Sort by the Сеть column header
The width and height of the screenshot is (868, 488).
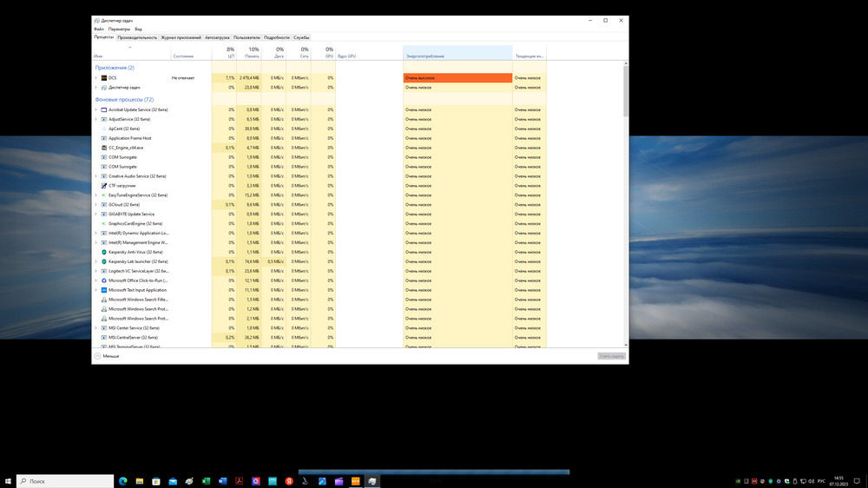point(299,53)
